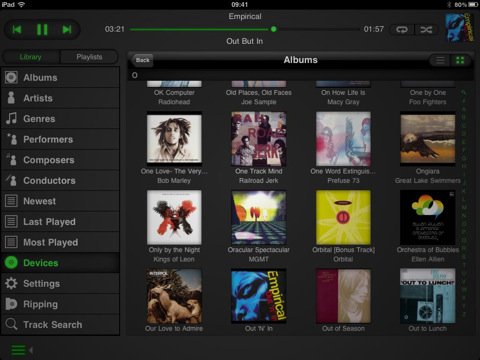Toggle repeat mode

point(402,30)
